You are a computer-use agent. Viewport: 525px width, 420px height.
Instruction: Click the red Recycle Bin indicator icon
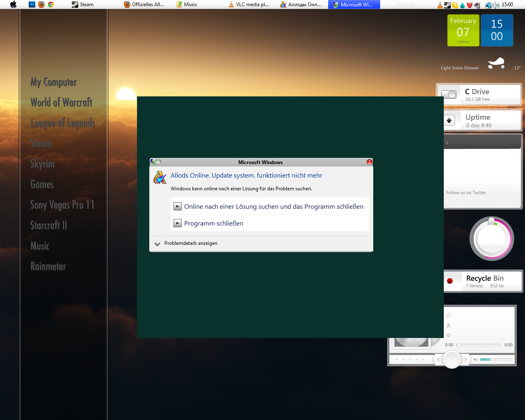[x=450, y=281]
